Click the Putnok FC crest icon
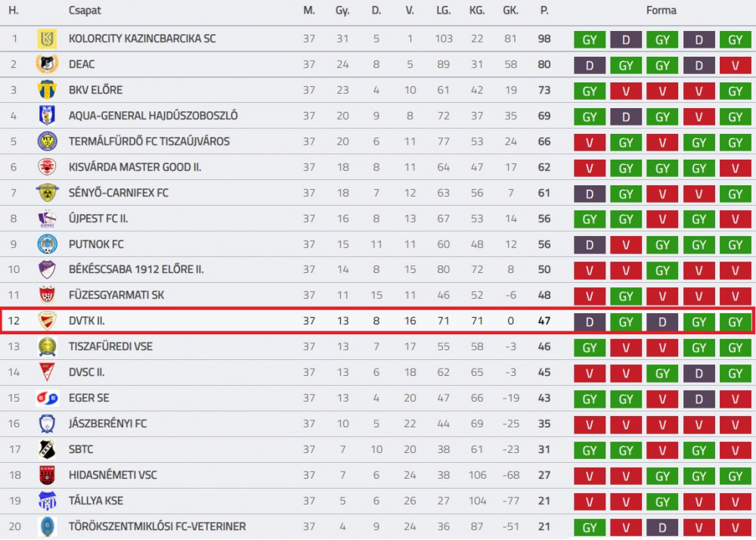 (47, 244)
